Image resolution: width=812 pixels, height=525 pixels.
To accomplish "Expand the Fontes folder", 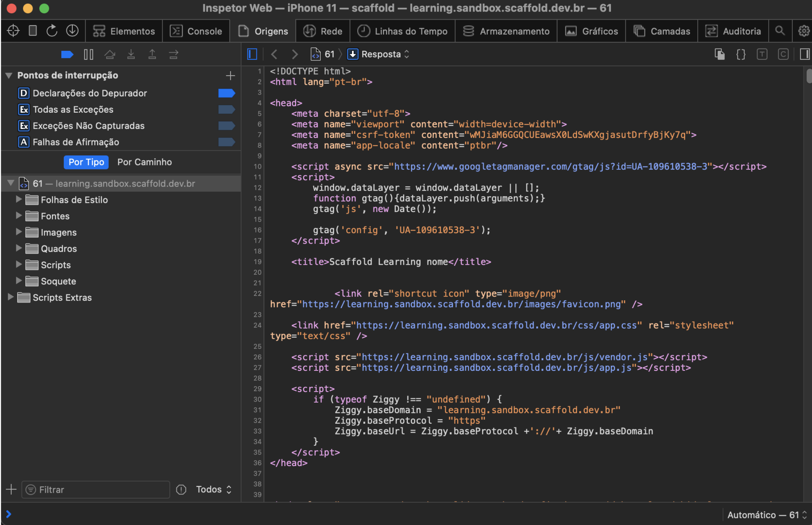I will click(x=19, y=216).
